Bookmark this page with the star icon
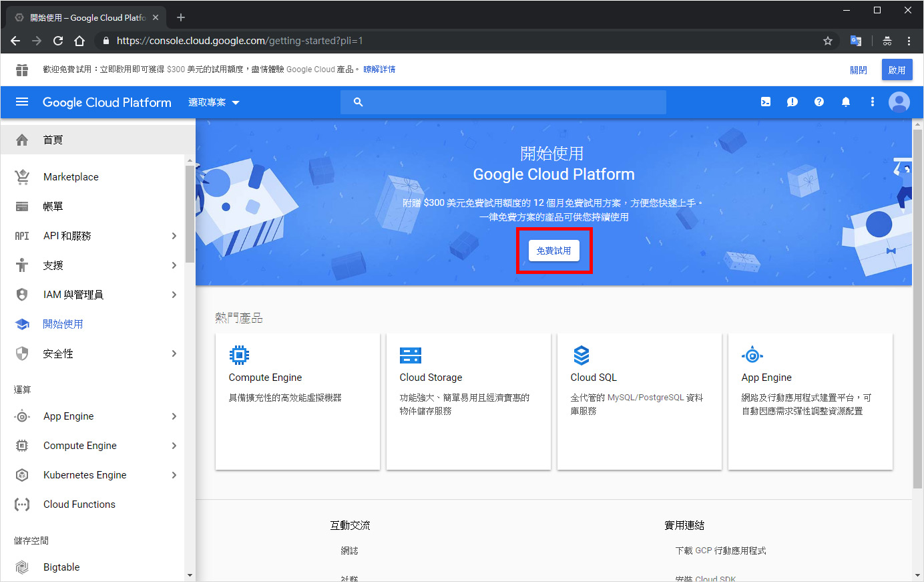Viewport: 924px width, 582px height. (x=828, y=41)
